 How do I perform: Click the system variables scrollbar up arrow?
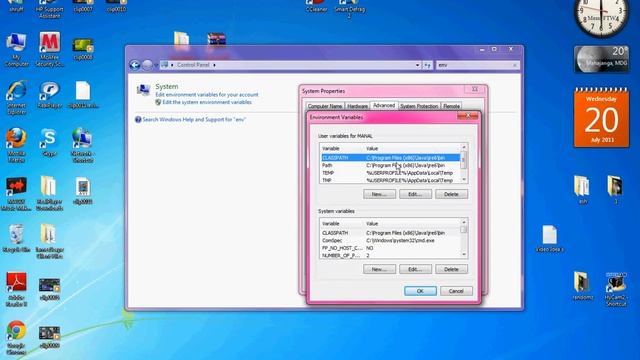point(464,222)
